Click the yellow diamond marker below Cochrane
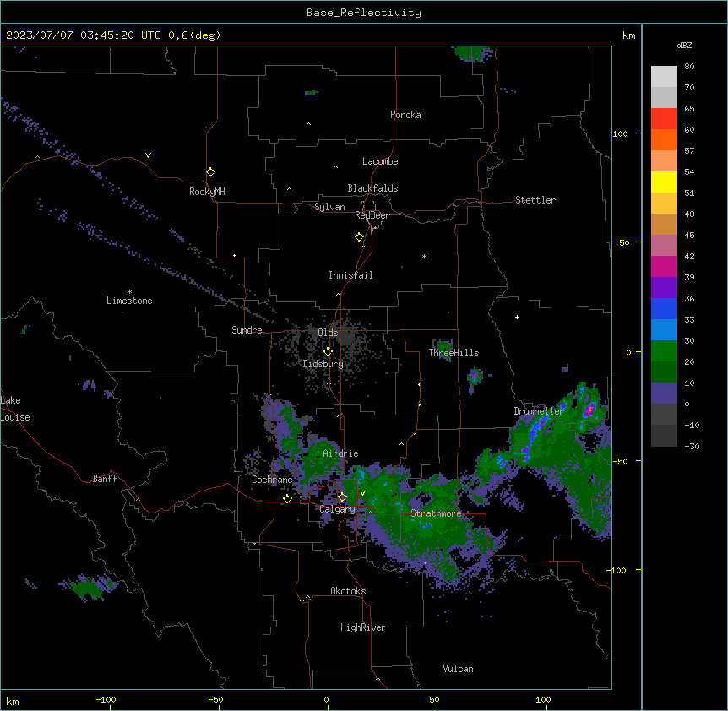 coord(287,498)
